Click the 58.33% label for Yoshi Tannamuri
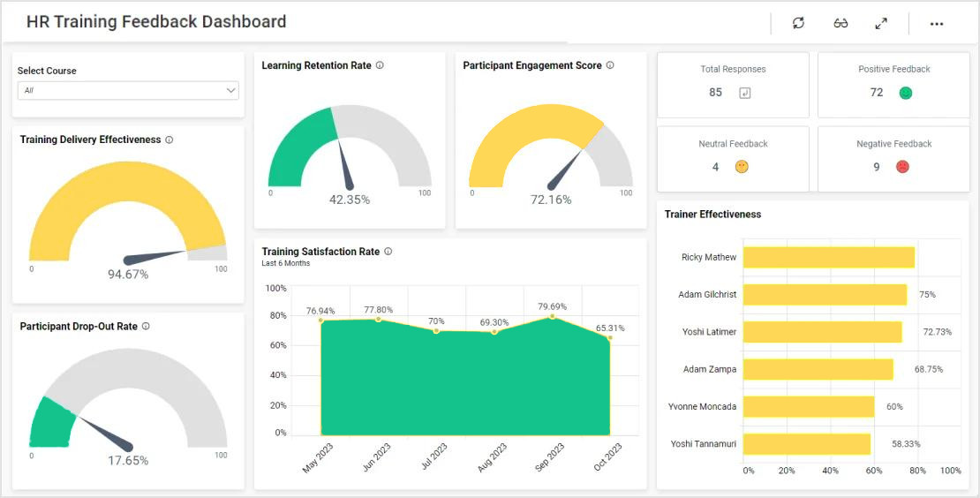Viewport: 980px width, 498px height. click(x=906, y=444)
